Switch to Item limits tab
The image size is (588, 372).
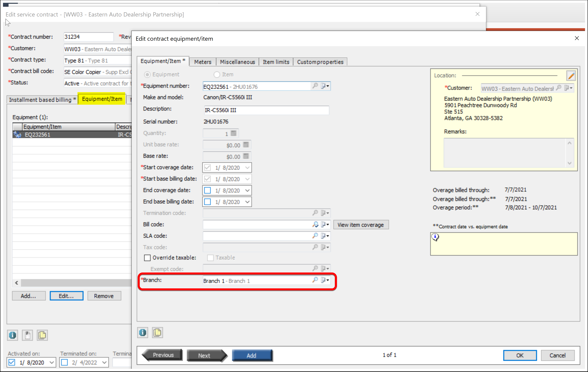click(x=276, y=62)
